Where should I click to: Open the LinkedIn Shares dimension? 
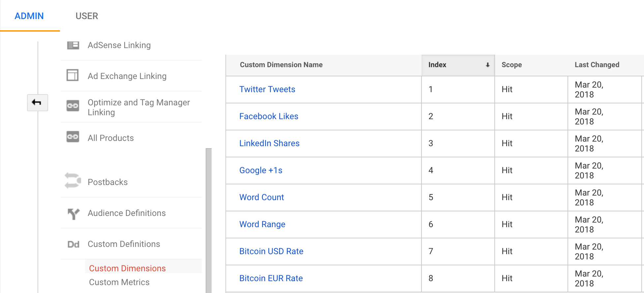pos(269,143)
